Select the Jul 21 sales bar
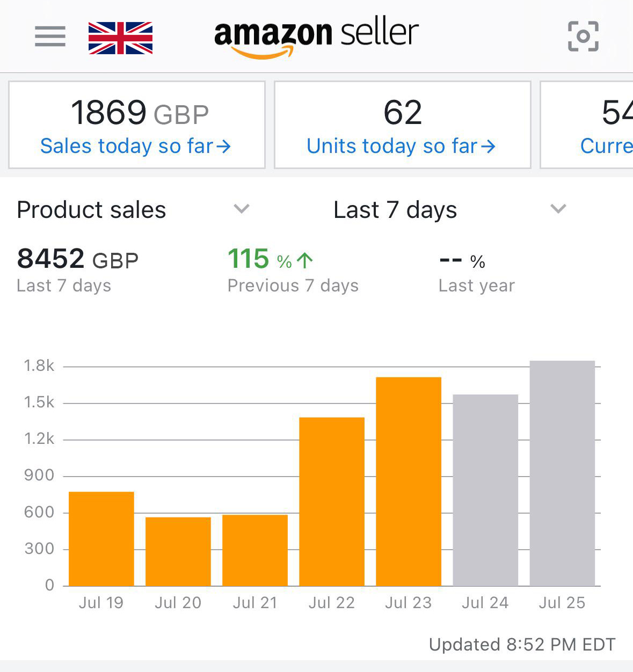 coord(255,550)
